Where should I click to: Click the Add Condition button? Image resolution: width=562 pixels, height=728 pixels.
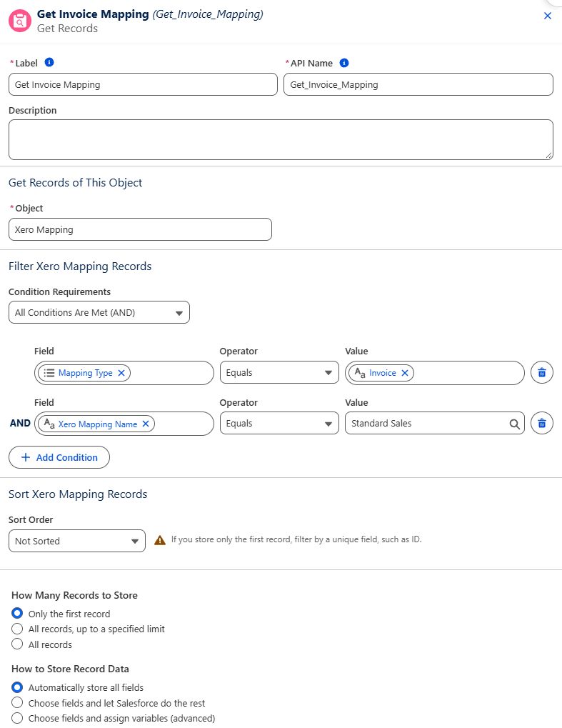(59, 457)
